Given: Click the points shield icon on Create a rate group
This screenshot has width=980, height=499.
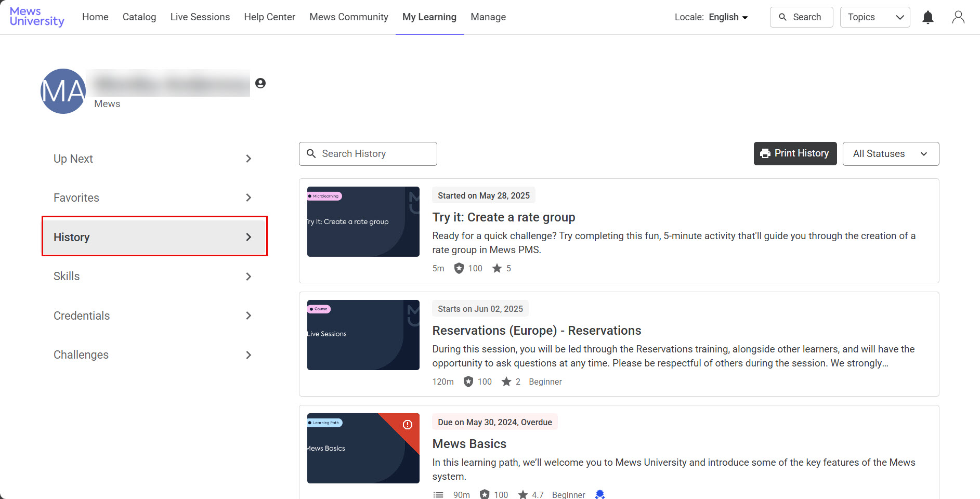Looking at the screenshot, I should [459, 268].
